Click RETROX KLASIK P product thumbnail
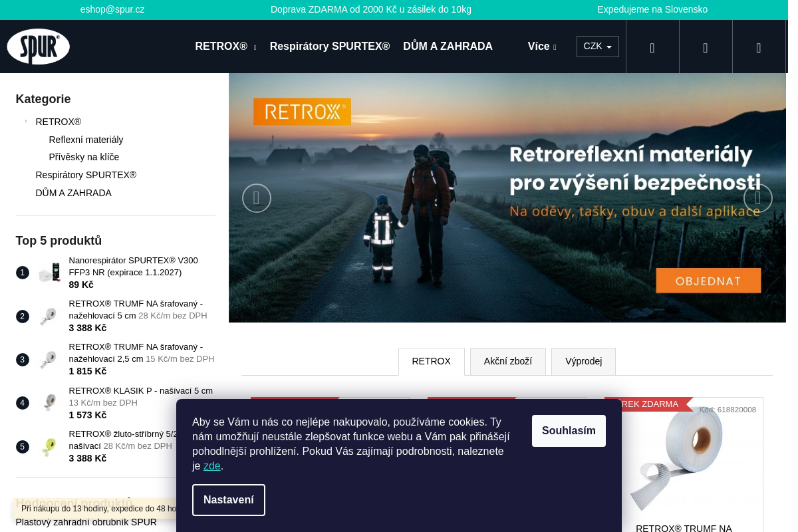 (x=49, y=403)
